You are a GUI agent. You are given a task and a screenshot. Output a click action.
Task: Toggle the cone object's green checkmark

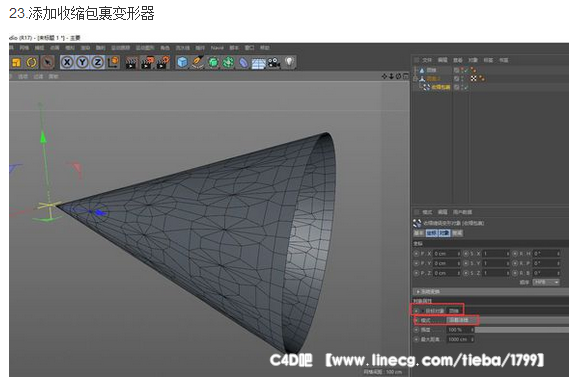pos(466,70)
